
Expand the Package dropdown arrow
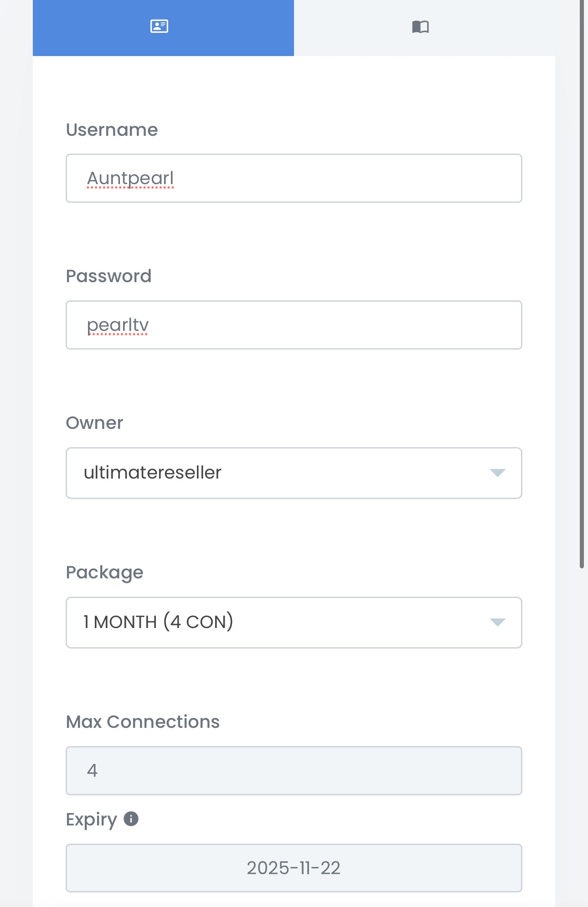pos(497,623)
